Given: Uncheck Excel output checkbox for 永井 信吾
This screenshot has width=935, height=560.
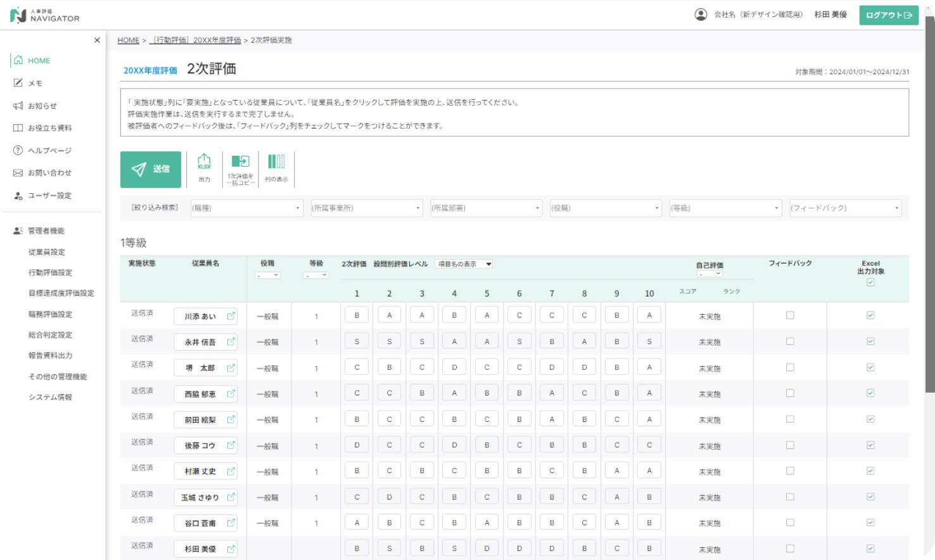Looking at the screenshot, I should [x=870, y=341].
